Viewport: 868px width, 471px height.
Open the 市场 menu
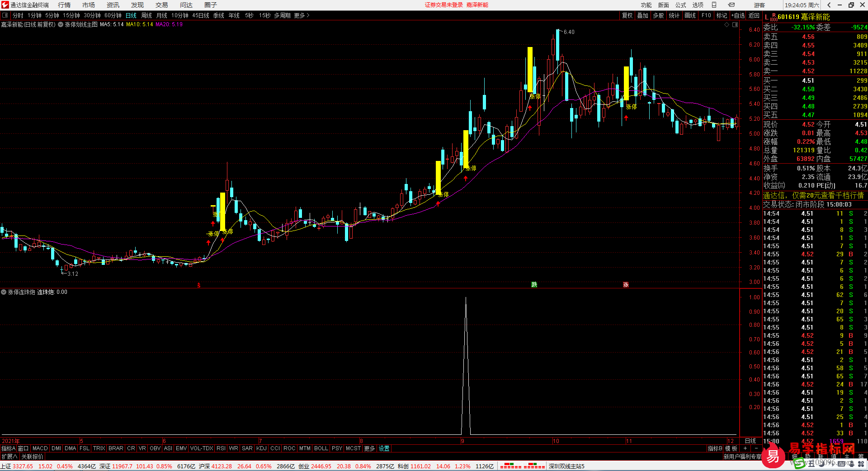pyautogui.click(x=89, y=5)
